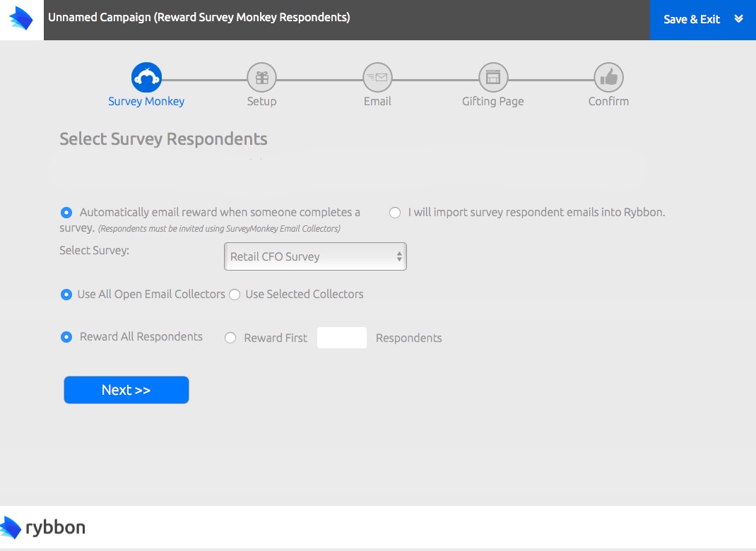Click the Gifting Page step label

point(492,102)
